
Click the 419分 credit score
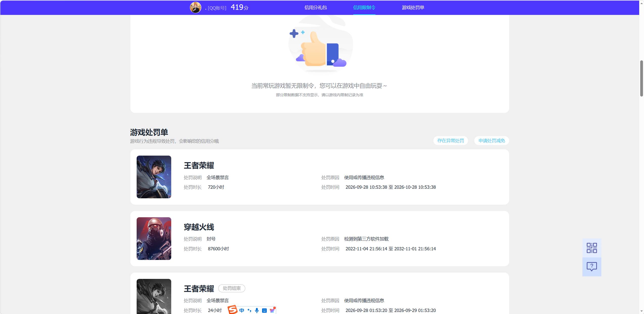coord(239,7)
